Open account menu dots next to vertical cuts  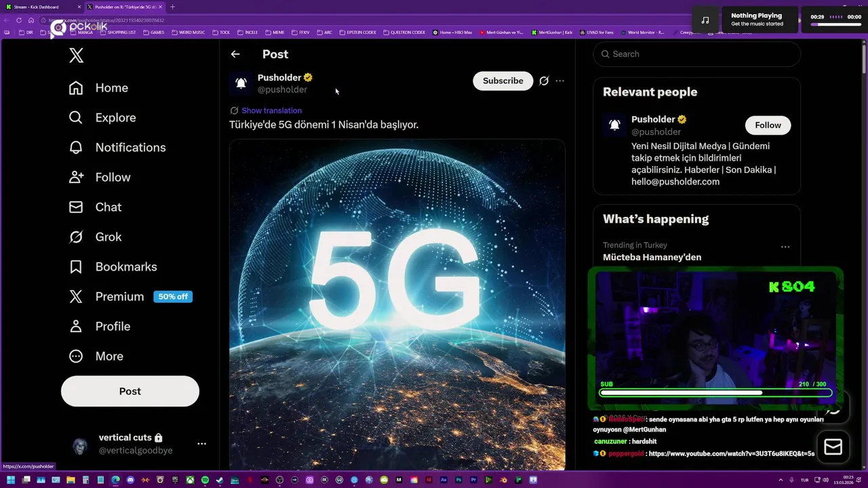[x=201, y=444]
